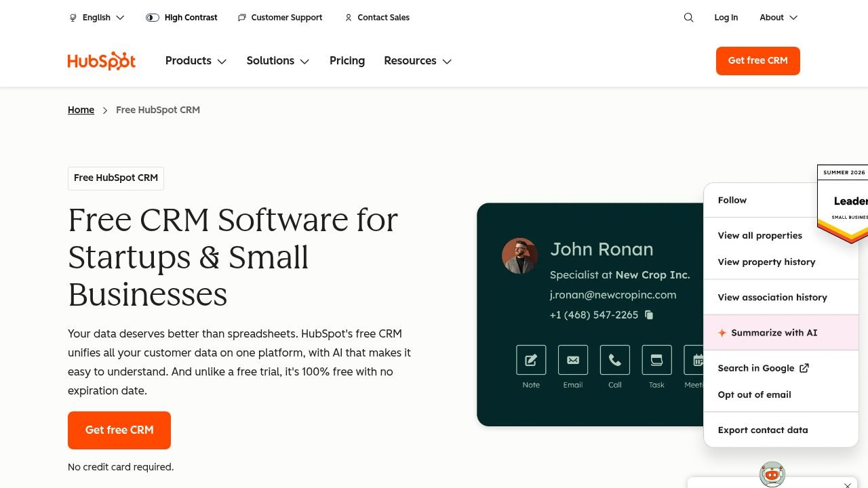Select View all properties

760,235
